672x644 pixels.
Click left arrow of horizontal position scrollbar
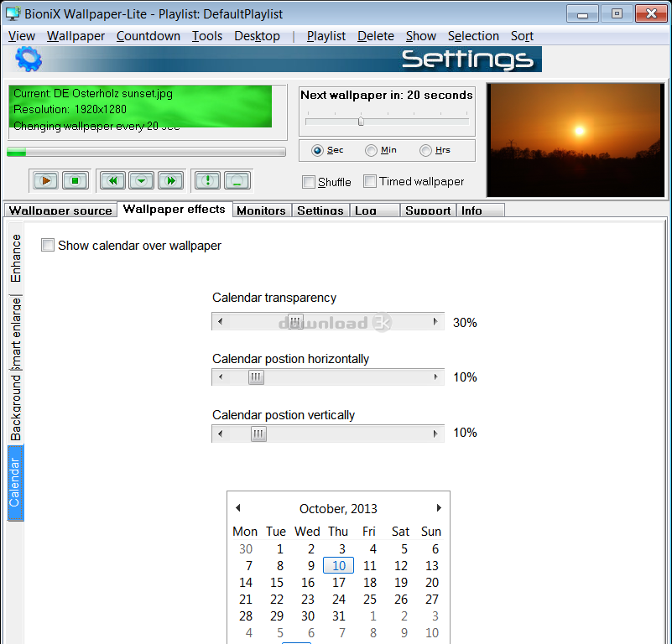click(x=221, y=377)
